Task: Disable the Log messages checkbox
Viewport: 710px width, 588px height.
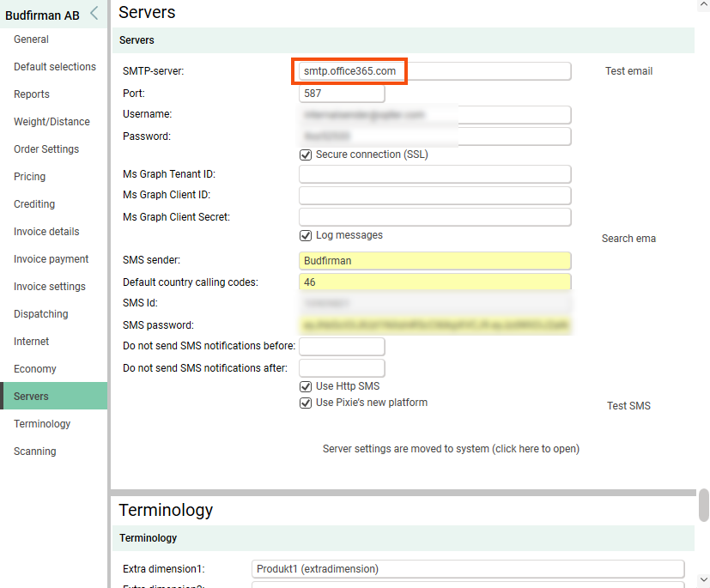Action: 305,235
